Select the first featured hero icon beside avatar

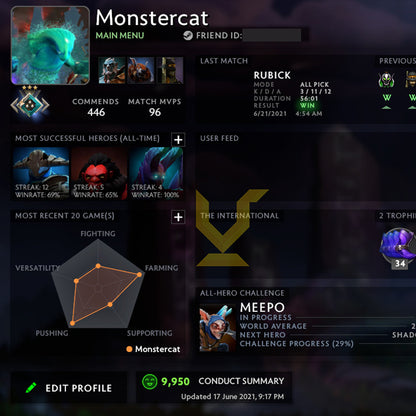pyautogui.click(x=112, y=70)
